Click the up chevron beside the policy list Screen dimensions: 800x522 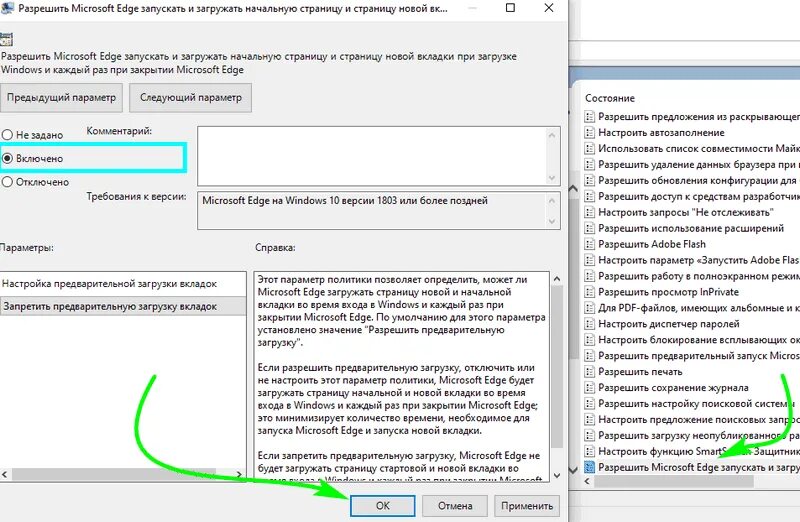[x=573, y=188]
